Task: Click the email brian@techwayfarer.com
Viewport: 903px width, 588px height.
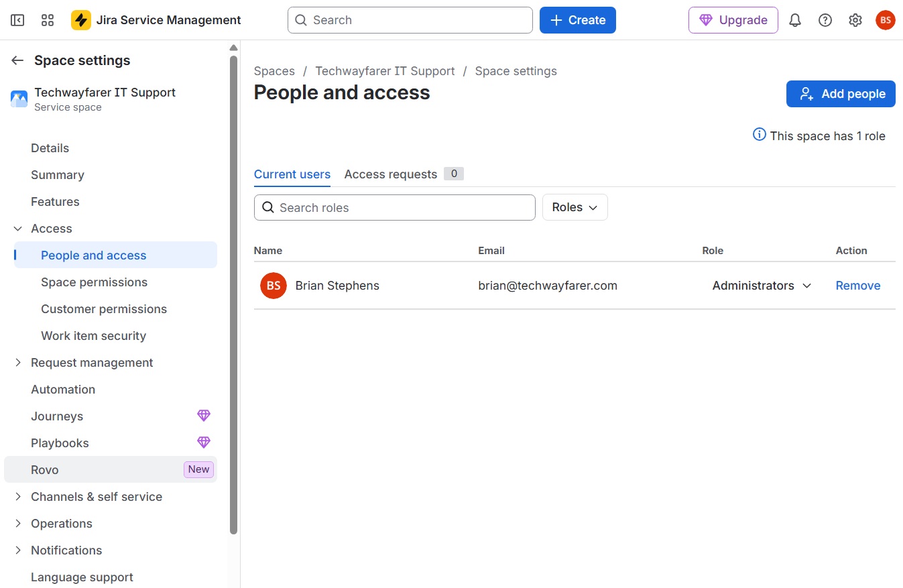Action: tap(548, 286)
